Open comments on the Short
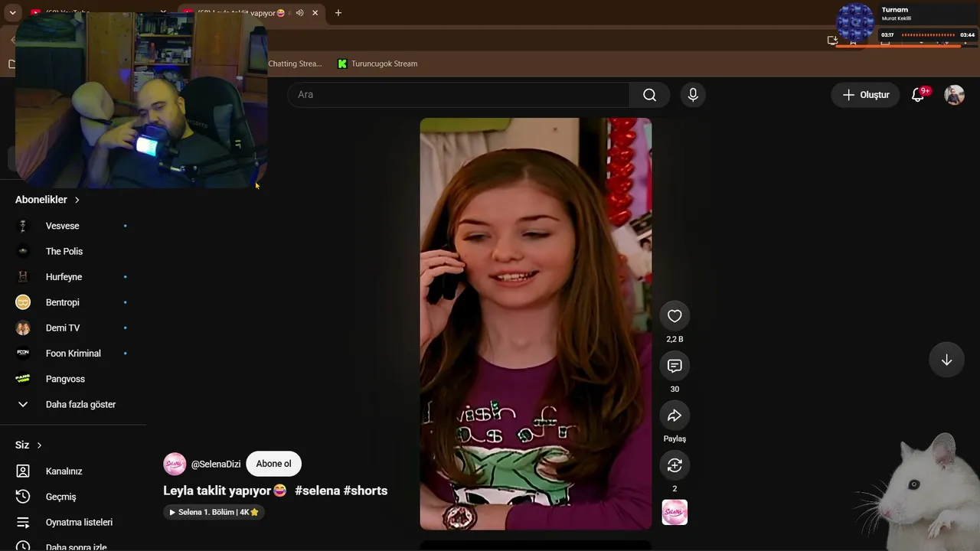This screenshot has height=551, width=980. [x=675, y=366]
